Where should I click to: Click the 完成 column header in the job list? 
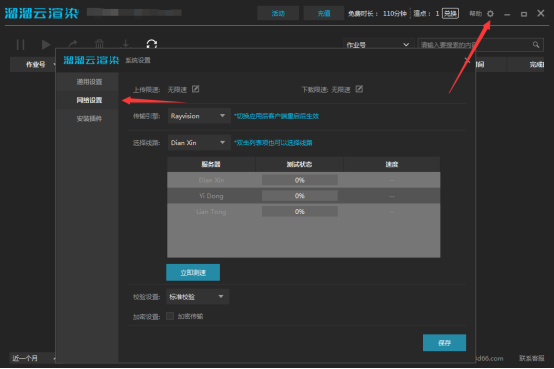click(x=526, y=64)
